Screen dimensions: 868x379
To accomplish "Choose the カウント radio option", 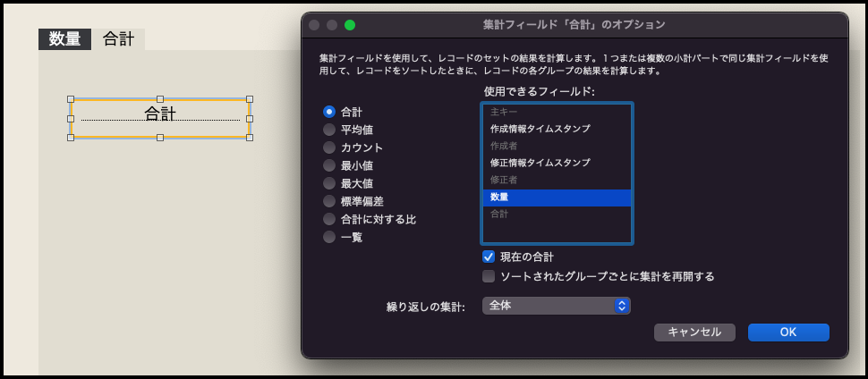I will pyautogui.click(x=329, y=147).
